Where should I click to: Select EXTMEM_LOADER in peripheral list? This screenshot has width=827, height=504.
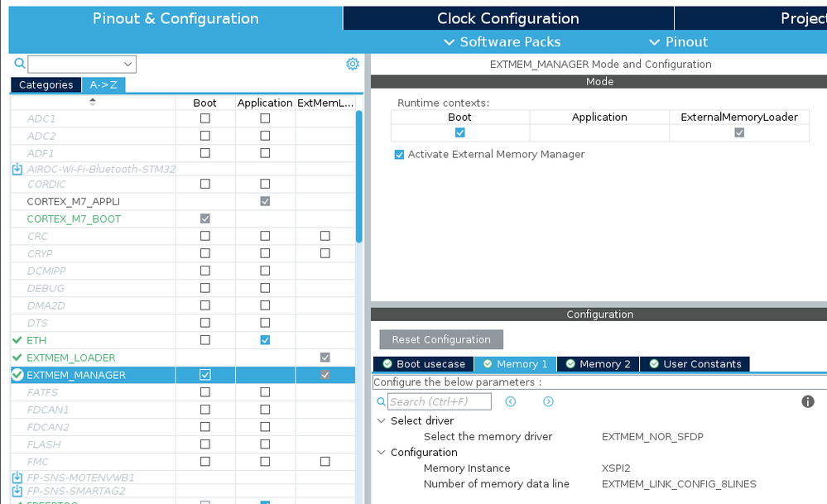coord(70,358)
